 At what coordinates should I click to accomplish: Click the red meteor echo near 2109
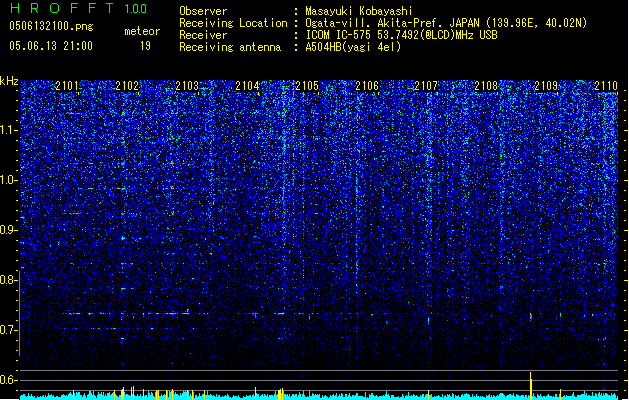[x=531, y=316]
